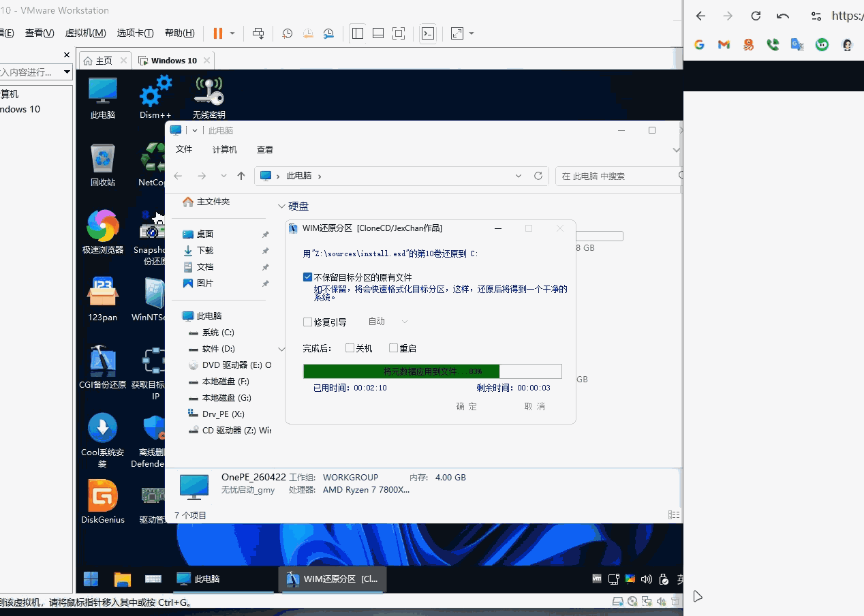This screenshot has height=616, width=864.
Task: Open the 虚拟机(M) menu
Action: [85, 33]
